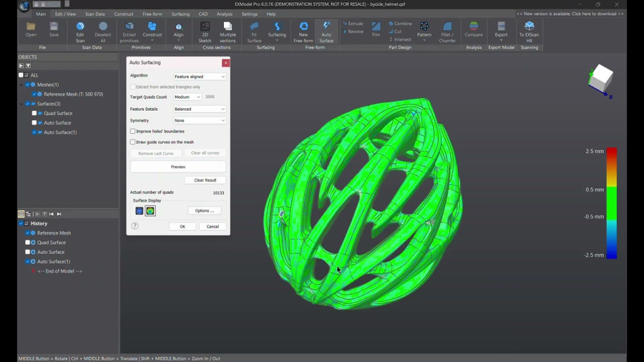Screen dimensions: 644x362
Task: Select the Extract primitives tool
Action: tap(130, 27)
